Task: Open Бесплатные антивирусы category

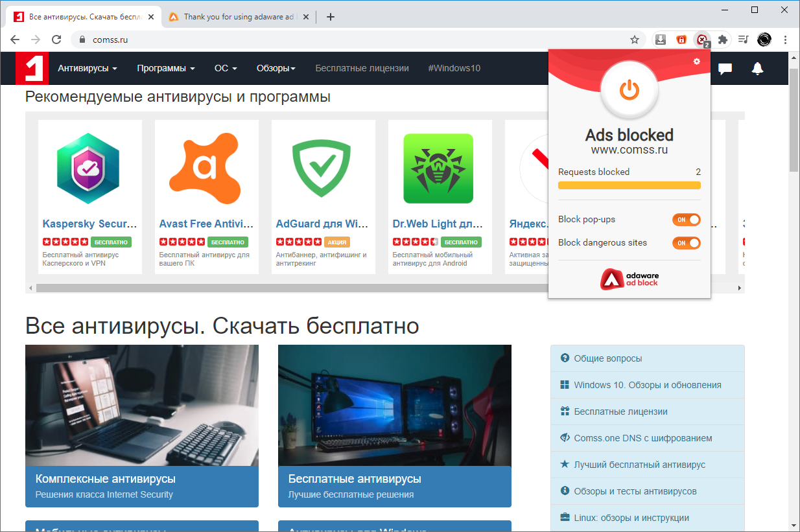Action: pyautogui.click(x=395, y=486)
